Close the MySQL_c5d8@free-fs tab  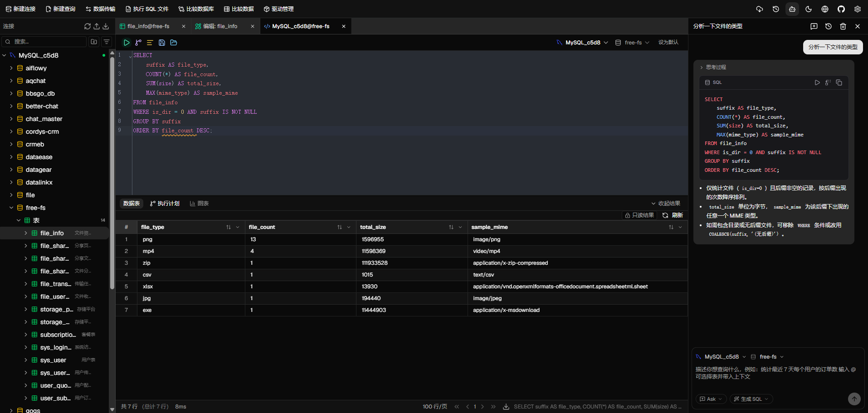[344, 26]
